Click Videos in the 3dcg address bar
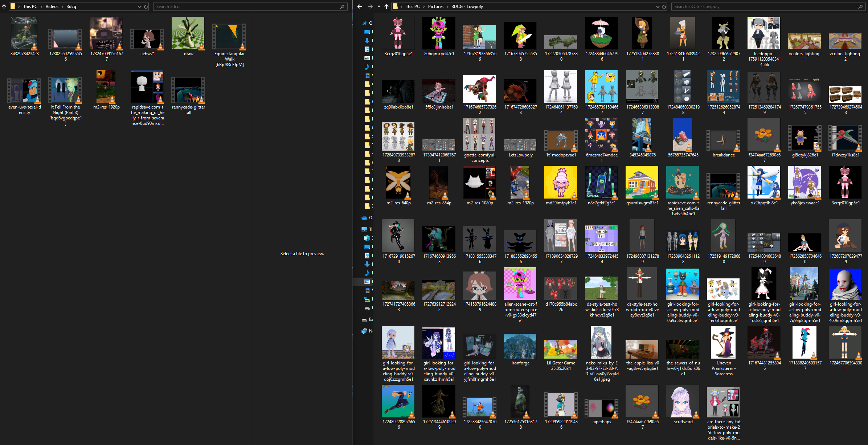 (x=52, y=7)
